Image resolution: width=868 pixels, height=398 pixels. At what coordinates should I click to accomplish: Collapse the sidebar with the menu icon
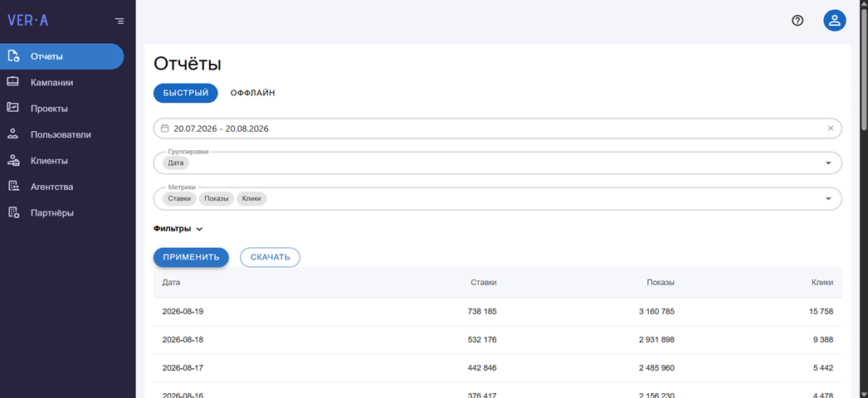pyautogui.click(x=119, y=21)
